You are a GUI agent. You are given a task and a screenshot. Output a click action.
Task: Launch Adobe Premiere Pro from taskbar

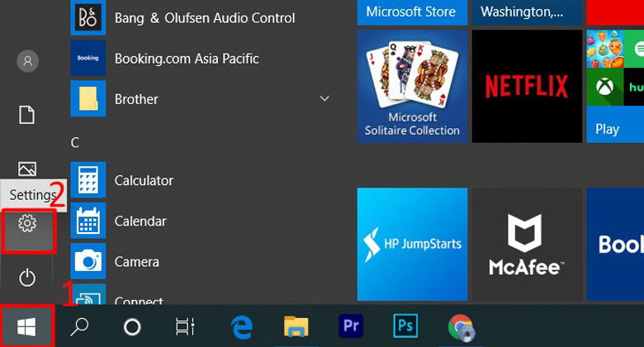tap(351, 326)
